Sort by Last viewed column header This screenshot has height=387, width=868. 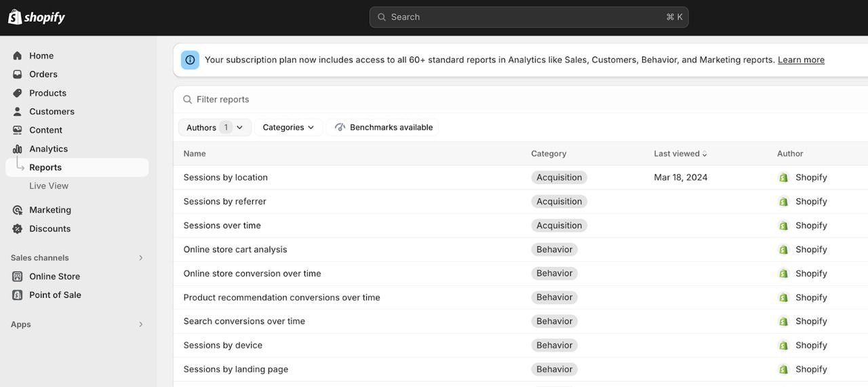[x=680, y=153]
